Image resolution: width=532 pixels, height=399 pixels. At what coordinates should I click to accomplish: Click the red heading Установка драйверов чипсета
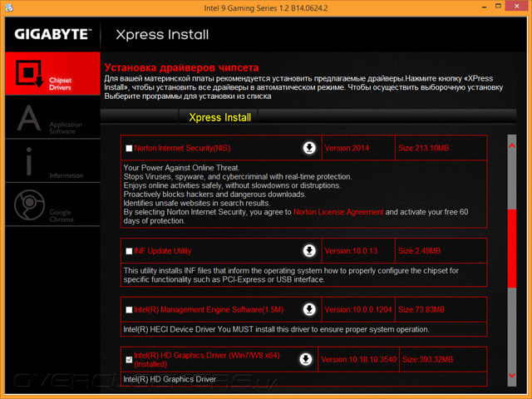181,67
